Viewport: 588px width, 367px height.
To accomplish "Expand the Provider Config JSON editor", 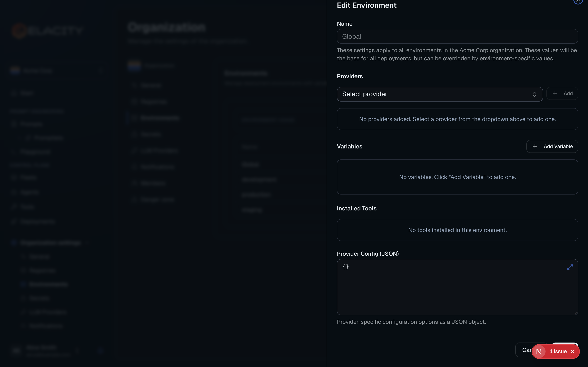I will click(x=570, y=267).
